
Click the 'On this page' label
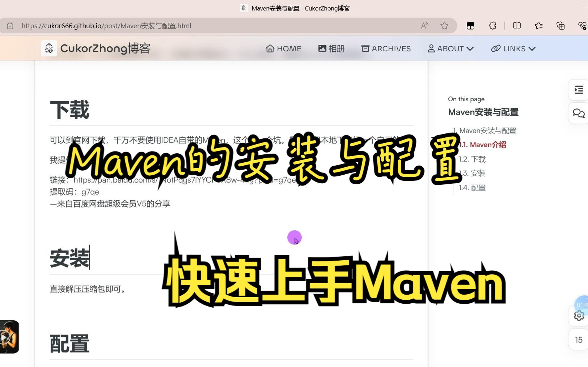click(466, 99)
